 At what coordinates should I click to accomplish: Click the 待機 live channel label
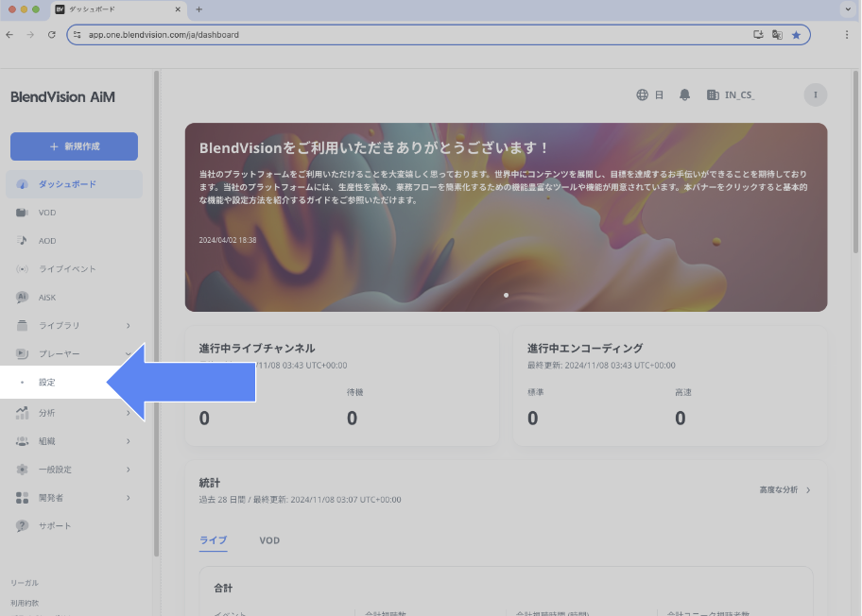point(354,392)
